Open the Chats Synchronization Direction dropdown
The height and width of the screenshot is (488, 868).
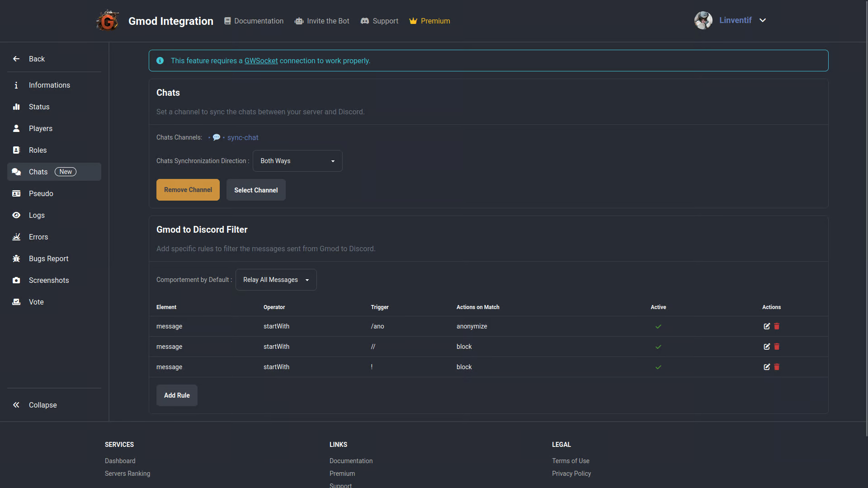[x=297, y=161]
